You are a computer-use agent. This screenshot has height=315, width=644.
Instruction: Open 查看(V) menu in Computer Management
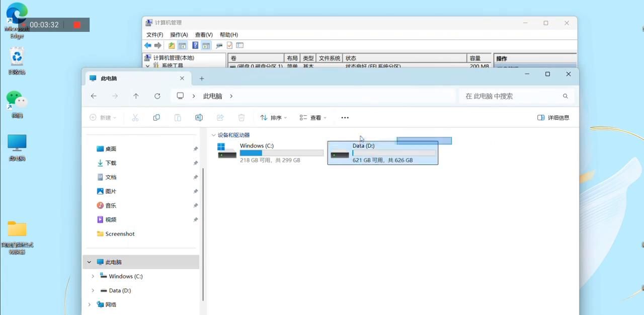tap(204, 35)
